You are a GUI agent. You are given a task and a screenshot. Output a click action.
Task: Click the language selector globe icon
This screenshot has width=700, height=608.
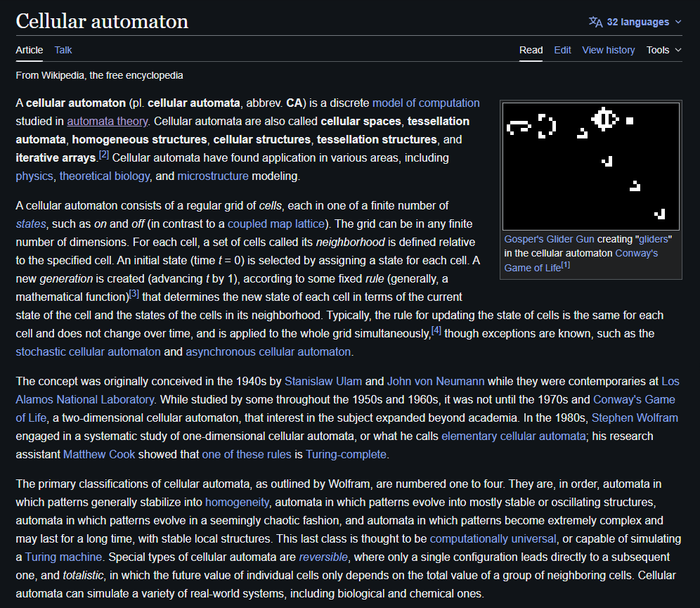click(x=597, y=21)
